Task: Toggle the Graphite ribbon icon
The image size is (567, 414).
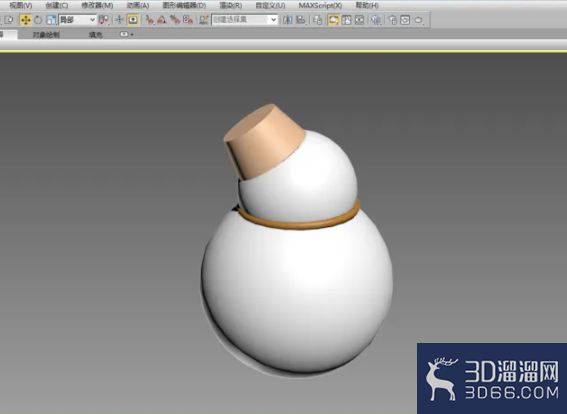Action: tap(333, 20)
